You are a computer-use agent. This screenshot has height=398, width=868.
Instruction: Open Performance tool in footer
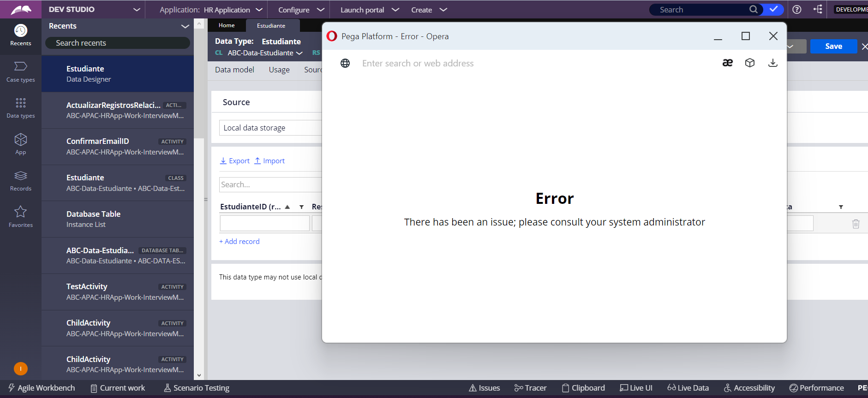tap(817, 388)
